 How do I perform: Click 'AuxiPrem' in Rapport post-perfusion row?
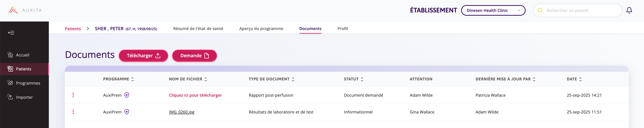[112, 95]
